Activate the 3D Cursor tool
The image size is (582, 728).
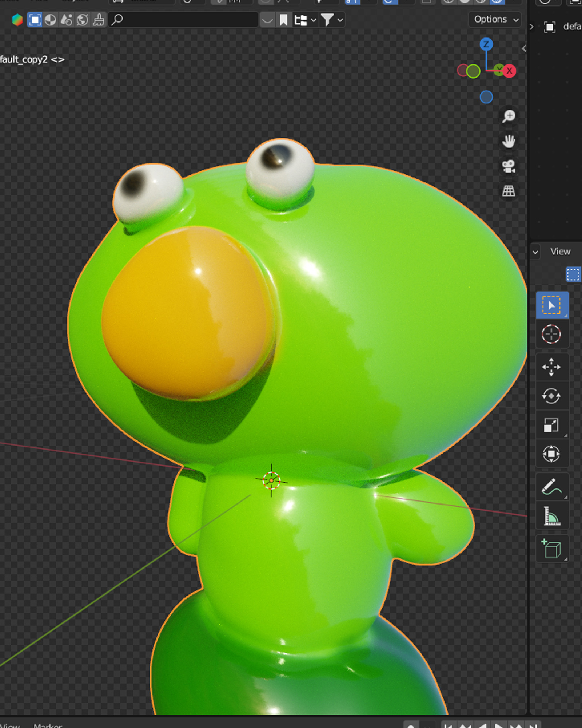(x=551, y=334)
